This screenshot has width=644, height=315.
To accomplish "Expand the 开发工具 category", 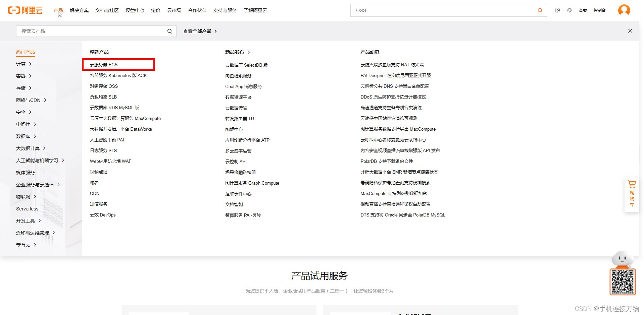I will pos(28,221).
